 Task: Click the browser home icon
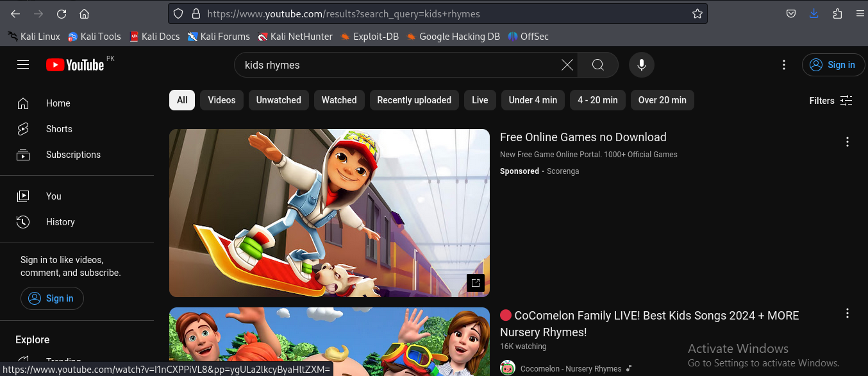[x=84, y=13]
